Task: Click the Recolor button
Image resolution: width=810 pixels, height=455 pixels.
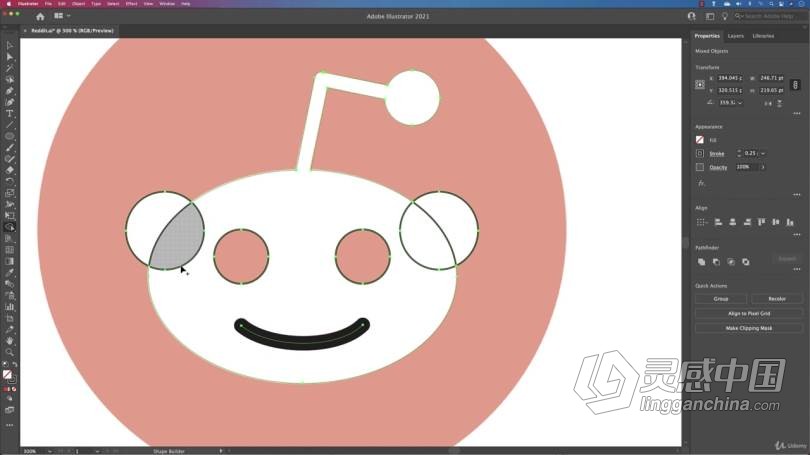Action: pos(777,299)
